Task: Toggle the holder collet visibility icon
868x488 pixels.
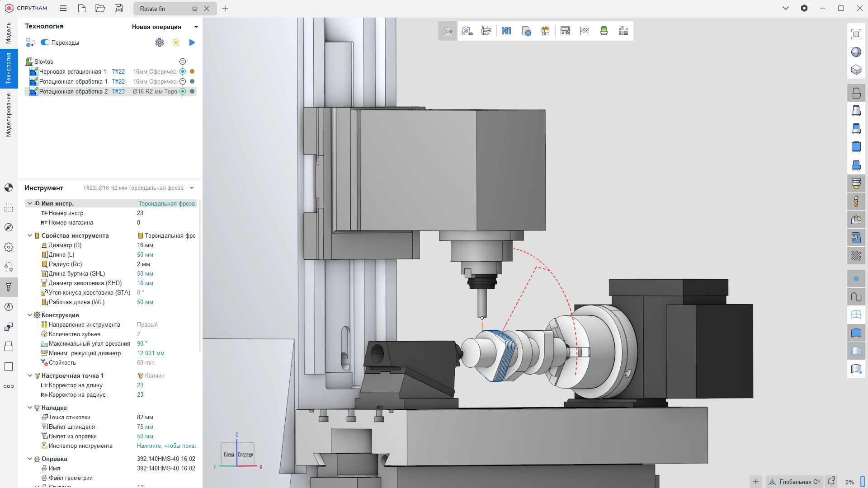Action: 856,183
